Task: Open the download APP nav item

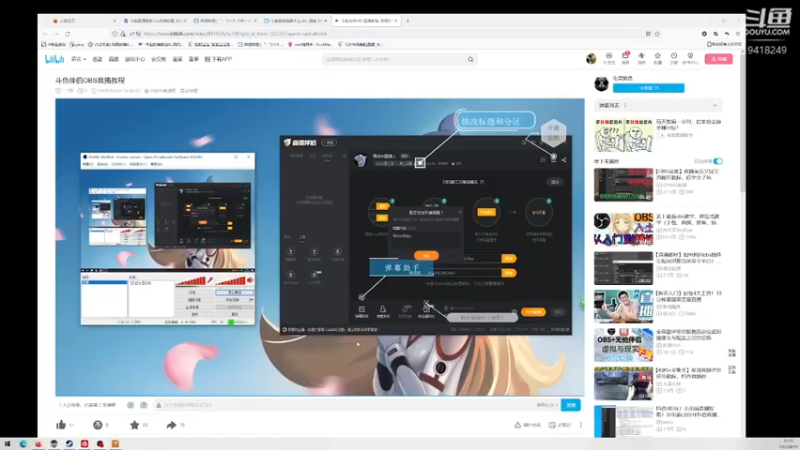Action: coord(218,59)
